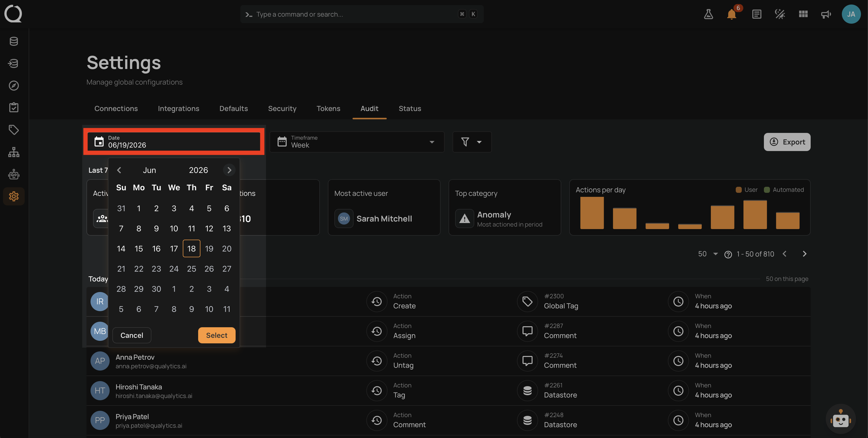Viewport: 868px width, 438px height.
Task: Click Anna Petrov user name
Action: pos(135,357)
